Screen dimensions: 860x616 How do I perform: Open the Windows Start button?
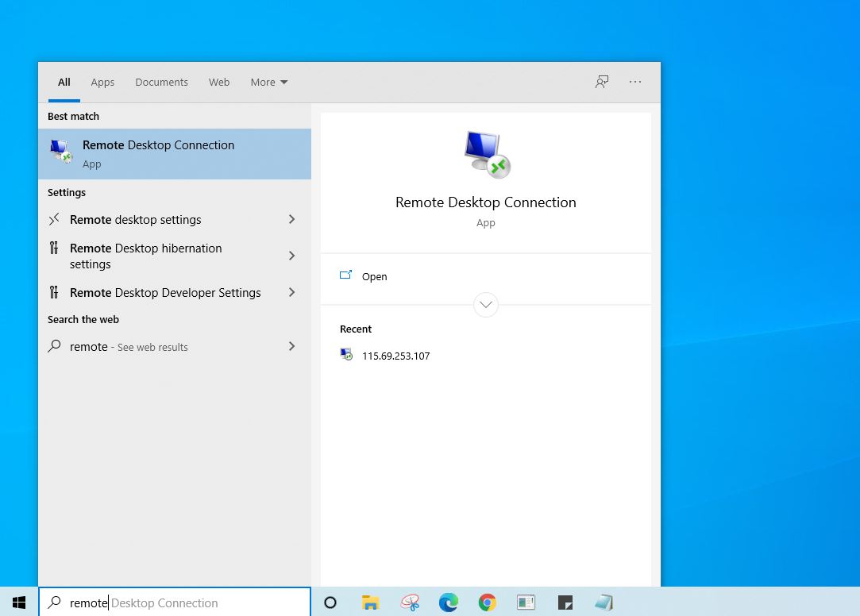(x=18, y=603)
